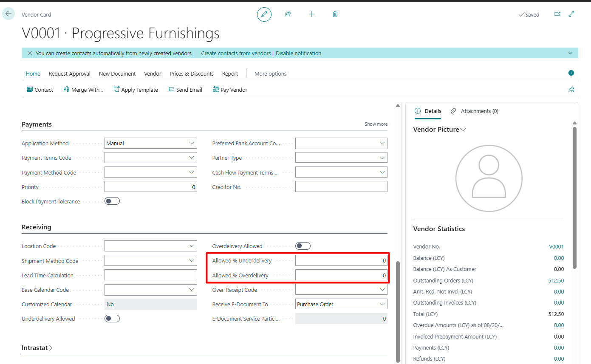
Task: Open page in new window icon
Action: tap(557, 14)
